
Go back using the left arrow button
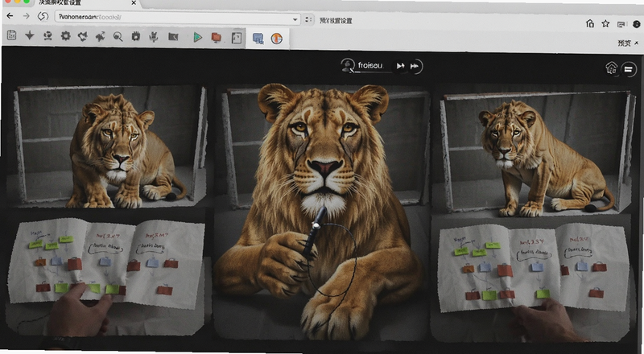(x=10, y=16)
